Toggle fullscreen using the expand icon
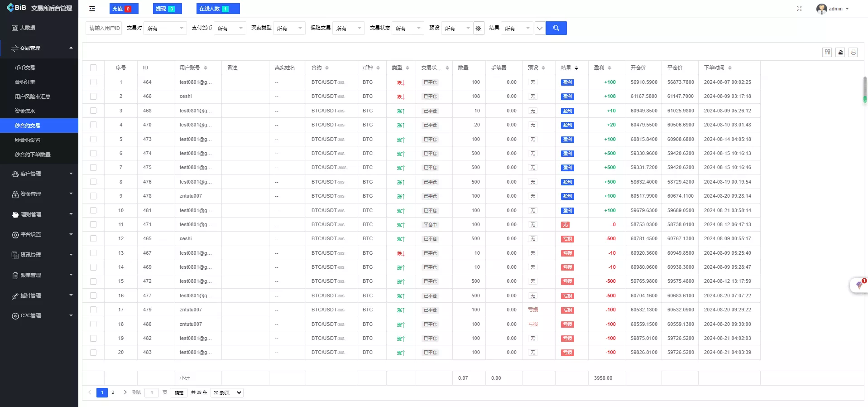Screen dimensions: 868x407 click(x=799, y=9)
